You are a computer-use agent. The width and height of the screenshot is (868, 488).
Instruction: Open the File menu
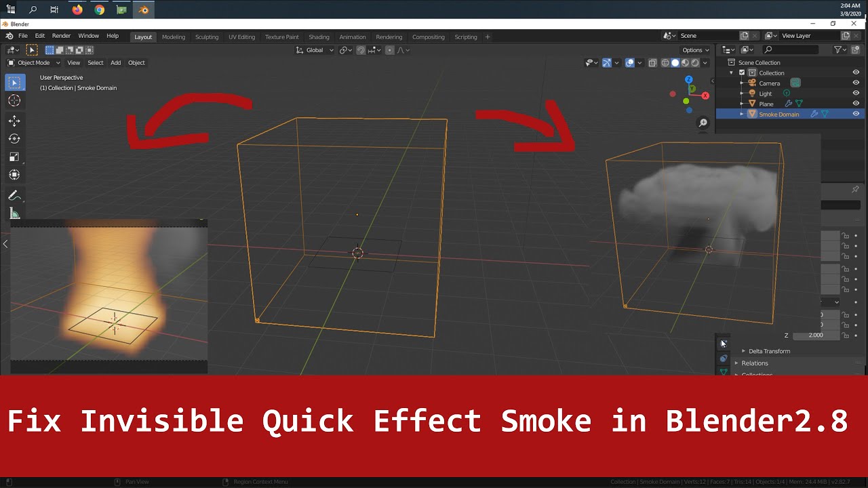click(x=23, y=36)
